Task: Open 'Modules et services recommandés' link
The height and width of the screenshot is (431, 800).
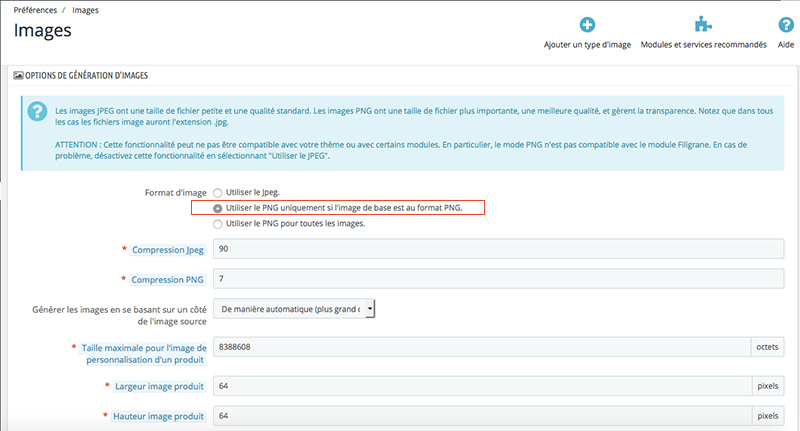Action: (704, 45)
